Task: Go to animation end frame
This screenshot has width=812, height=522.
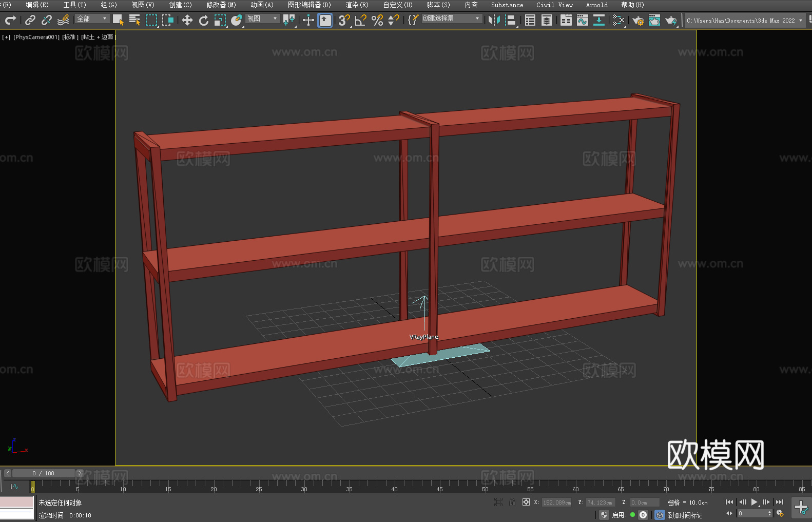Action: 780,502
